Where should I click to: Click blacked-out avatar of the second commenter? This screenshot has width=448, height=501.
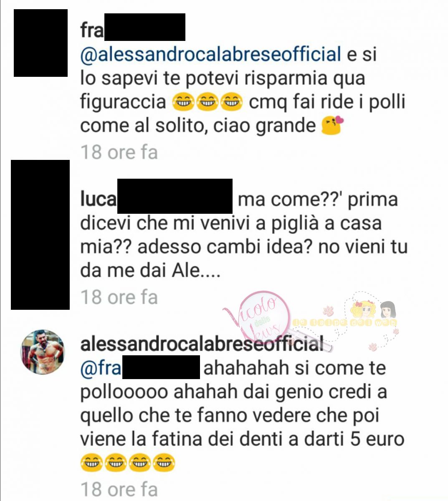pyautogui.click(x=40, y=235)
